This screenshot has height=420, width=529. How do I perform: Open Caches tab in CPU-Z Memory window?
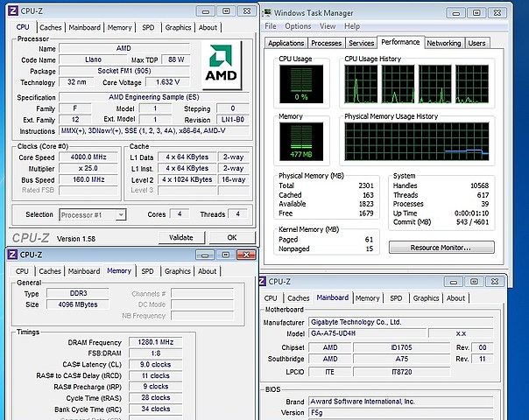[x=50, y=271]
